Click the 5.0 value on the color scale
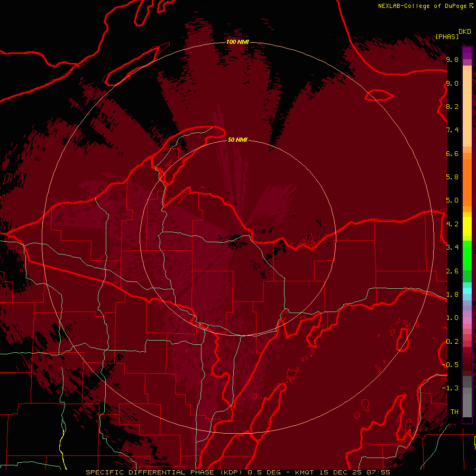This screenshot has width=476, height=476. pos(452,200)
